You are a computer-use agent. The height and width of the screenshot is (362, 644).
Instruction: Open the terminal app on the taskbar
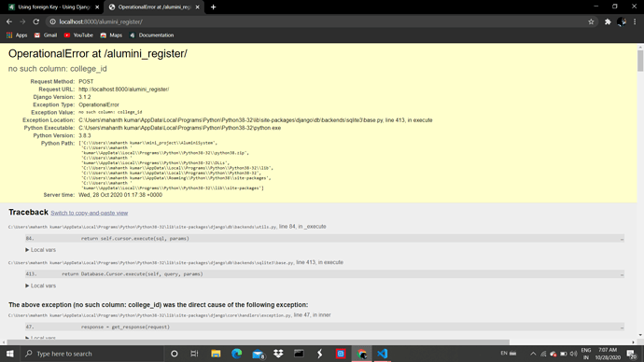click(x=299, y=354)
